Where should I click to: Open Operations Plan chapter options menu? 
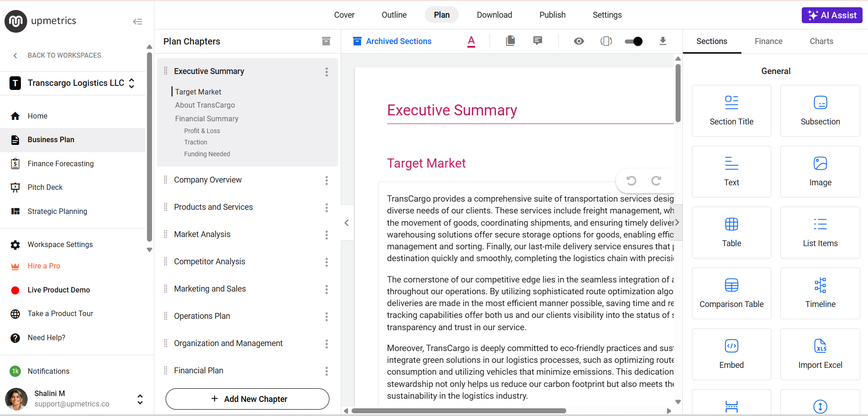click(x=326, y=317)
